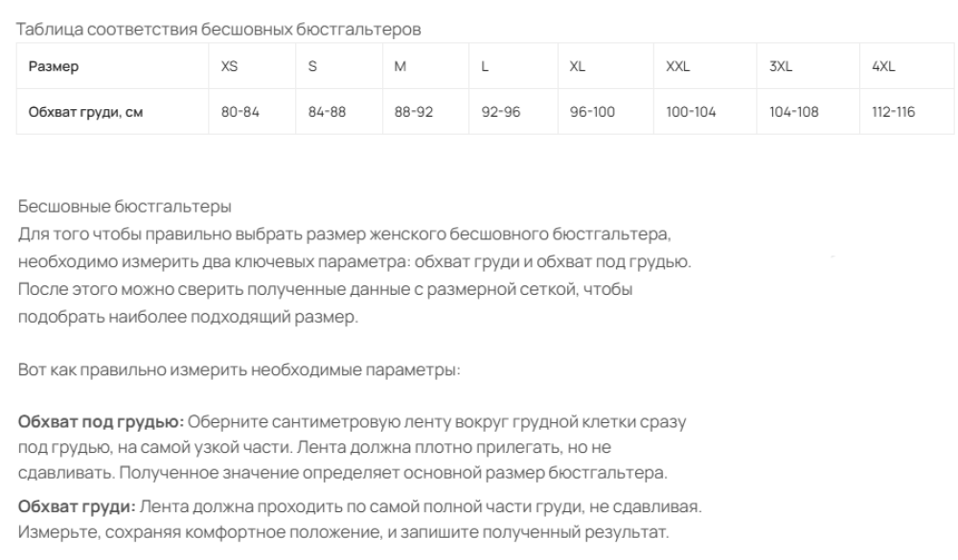Click the XL size header cell
This screenshot has width=958, height=560.
coord(605,66)
